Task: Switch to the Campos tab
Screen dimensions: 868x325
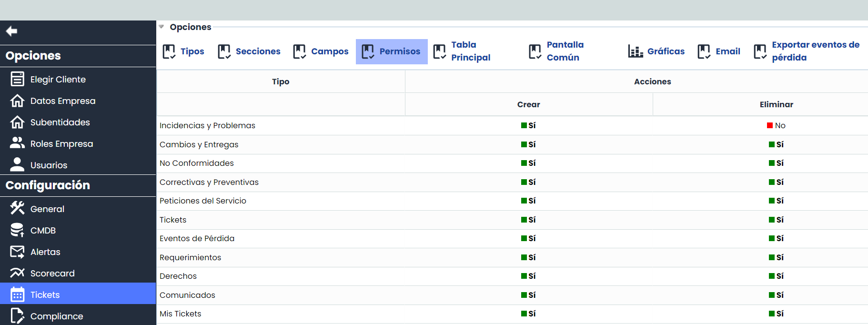Action: [321, 51]
